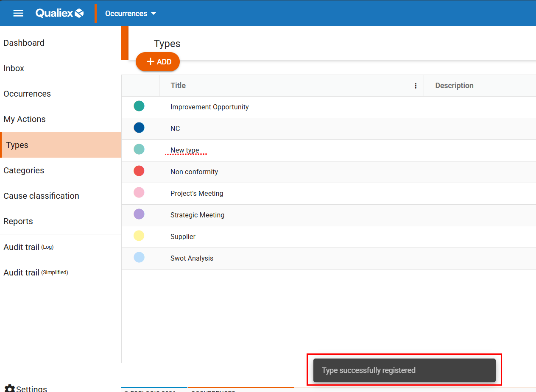Image resolution: width=536 pixels, height=392 pixels.
Task: Select Categories in sidebar menu
Action: pos(24,170)
